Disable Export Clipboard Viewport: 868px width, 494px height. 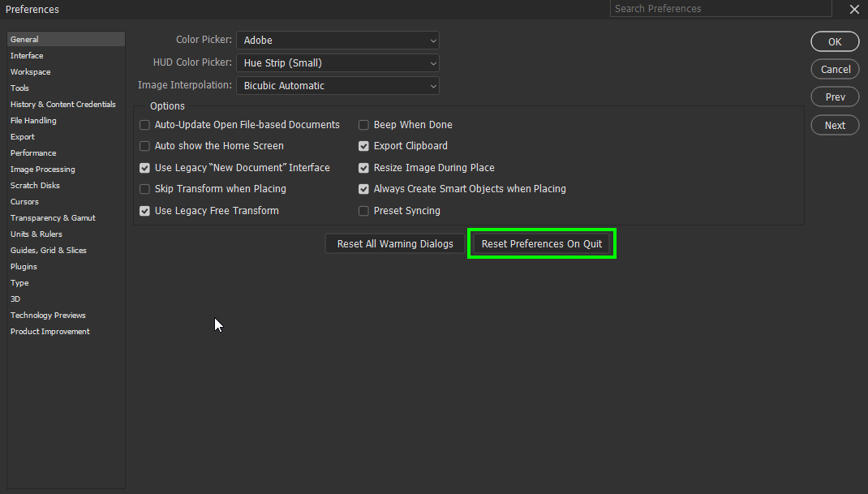pos(363,146)
